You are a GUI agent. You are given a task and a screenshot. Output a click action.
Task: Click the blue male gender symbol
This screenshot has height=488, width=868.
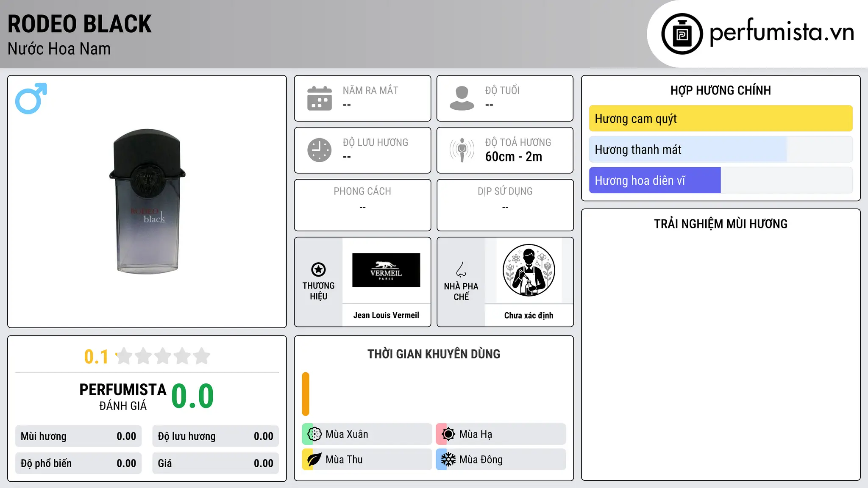(31, 98)
